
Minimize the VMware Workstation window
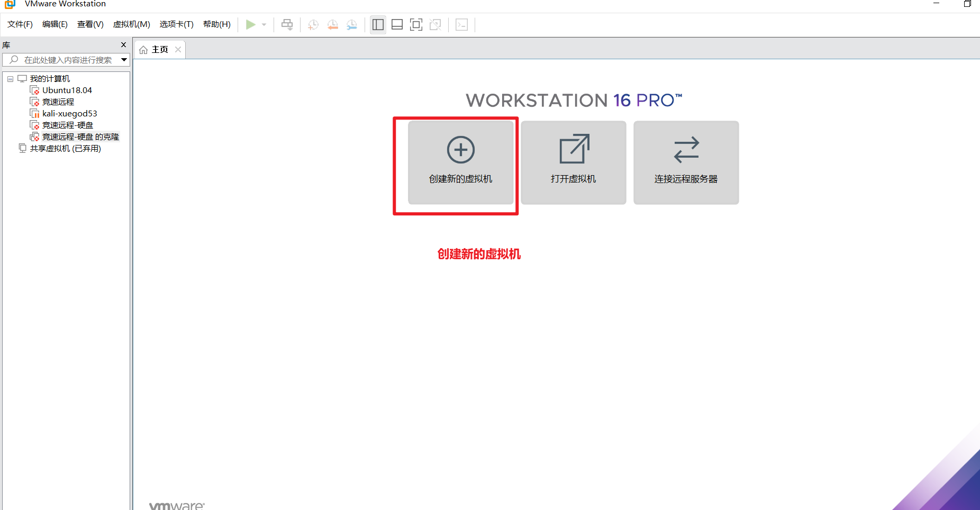pyautogui.click(x=936, y=4)
